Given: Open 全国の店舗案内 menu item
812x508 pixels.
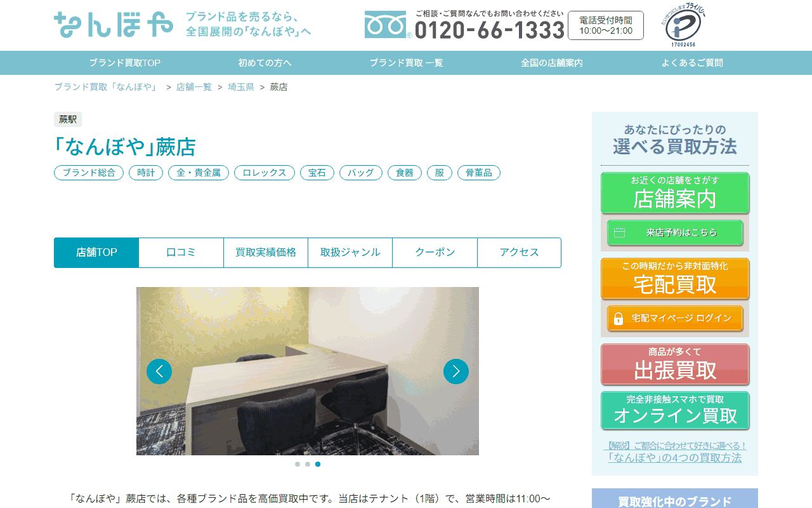Looking at the screenshot, I should pos(552,63).
